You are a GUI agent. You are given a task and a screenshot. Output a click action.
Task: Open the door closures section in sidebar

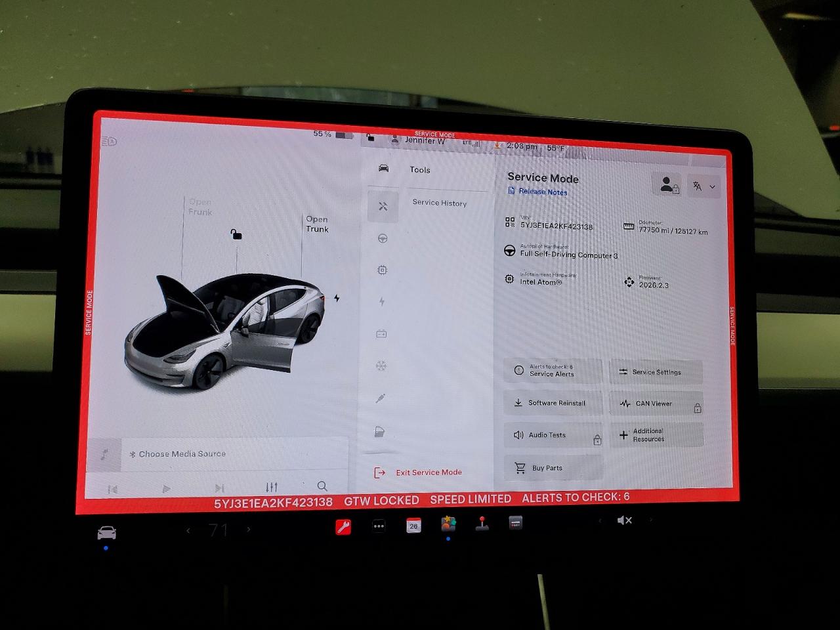(380, 432)
